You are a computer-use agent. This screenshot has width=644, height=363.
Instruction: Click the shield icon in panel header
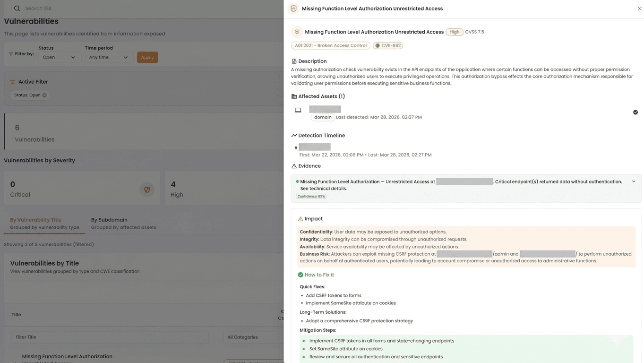tap(293, 9)
